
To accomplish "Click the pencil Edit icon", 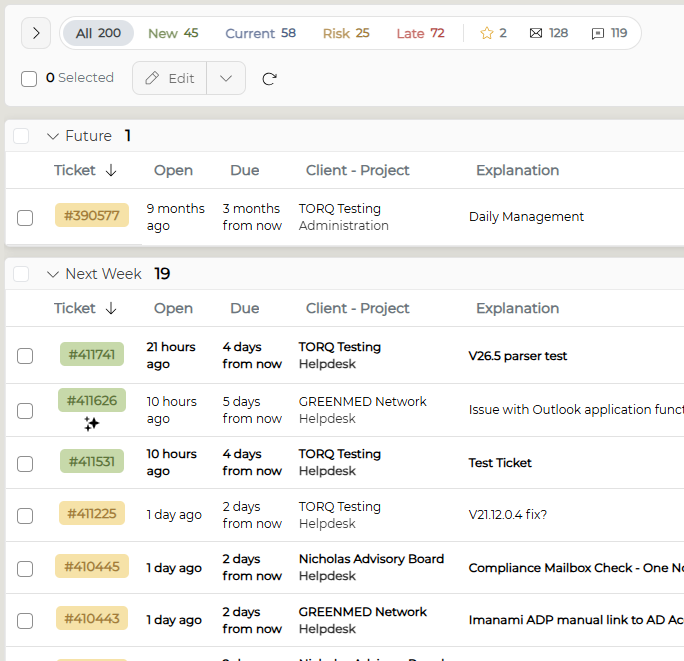I will (x=152, y=78).
